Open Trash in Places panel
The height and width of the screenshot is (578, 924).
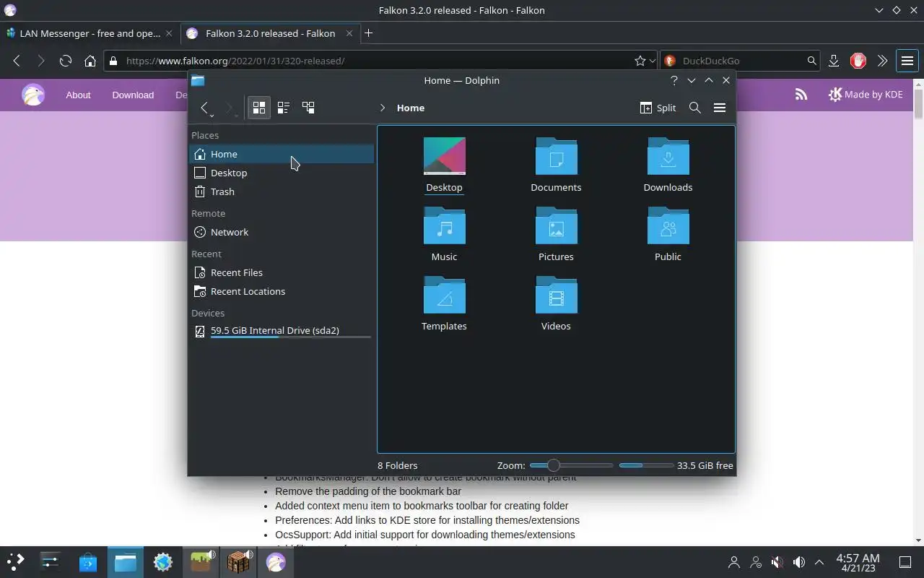pos(282,191)
